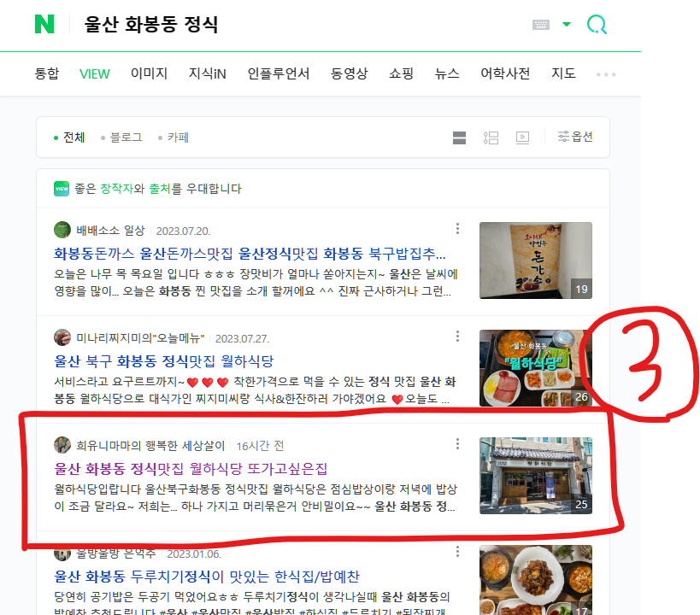Open more options for 두루치기정식 post
Image resolution: width=700 pixels, height=615 pixels.
[457, 552]
